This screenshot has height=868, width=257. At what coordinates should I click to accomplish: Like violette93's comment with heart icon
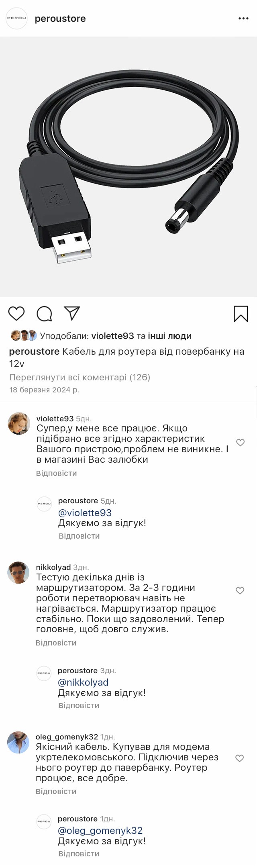(x=240, y=443)
